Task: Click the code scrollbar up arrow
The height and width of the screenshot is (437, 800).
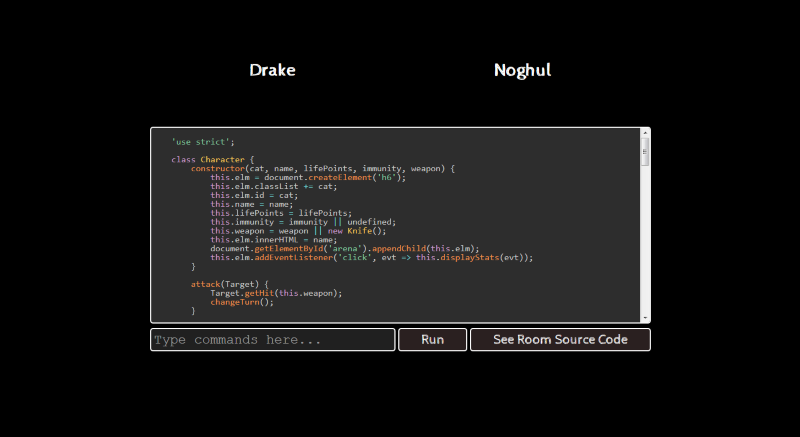Action: pyautogui.click(x=645, y=133)
